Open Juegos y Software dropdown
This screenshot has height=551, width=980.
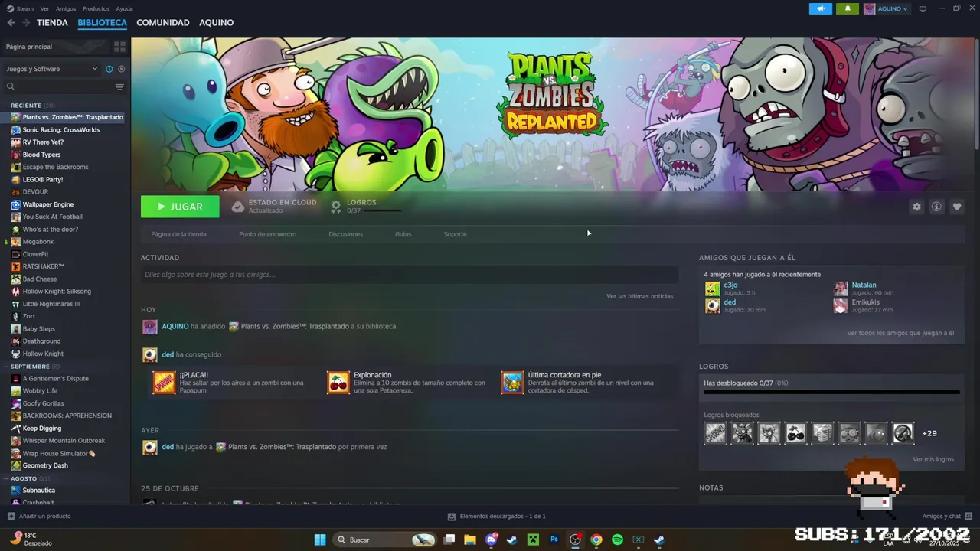pos(51,69)
